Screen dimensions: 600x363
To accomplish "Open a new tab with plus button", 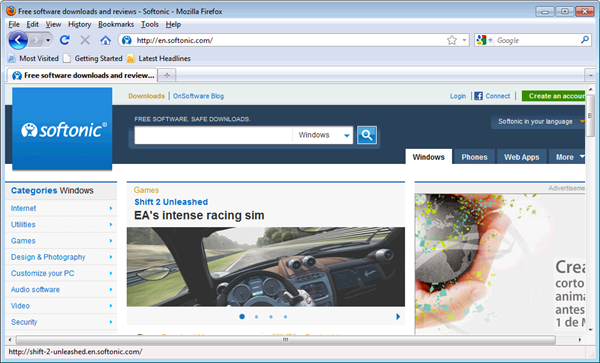I will pos(167,75).
